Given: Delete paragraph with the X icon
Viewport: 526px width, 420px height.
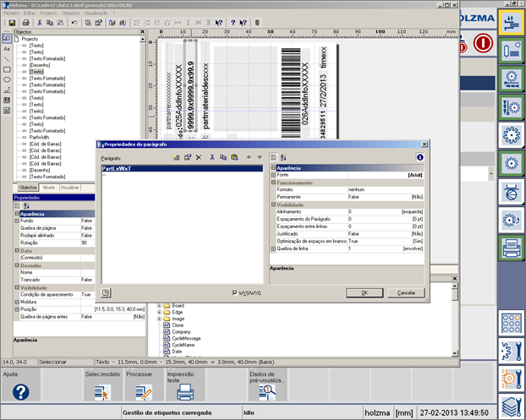Looking at the screenshot, I should [199, 157].
